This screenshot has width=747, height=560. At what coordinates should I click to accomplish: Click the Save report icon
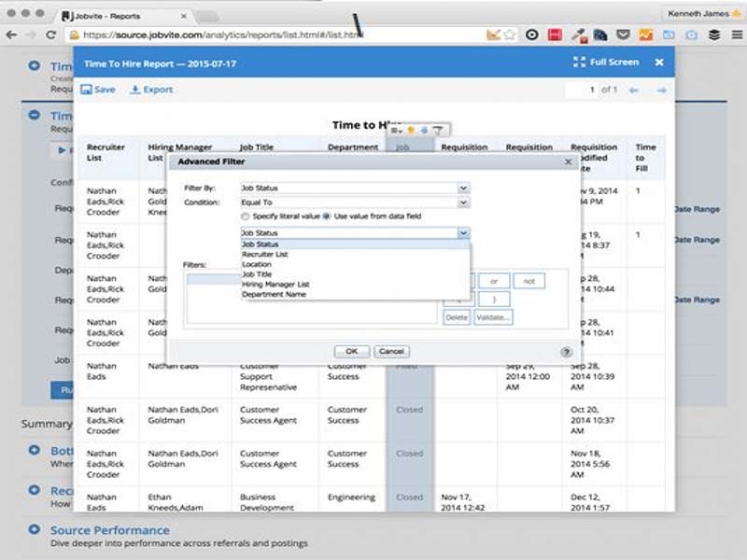pos(86,90)
